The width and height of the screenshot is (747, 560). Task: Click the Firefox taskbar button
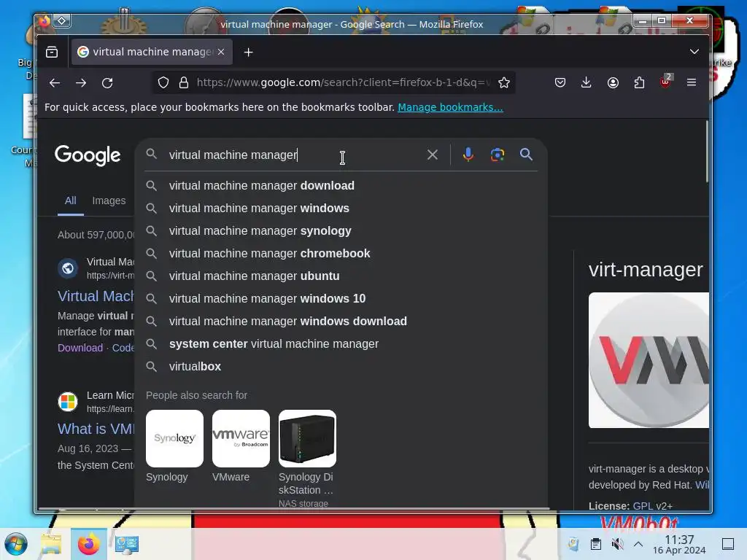coord(88,544)
